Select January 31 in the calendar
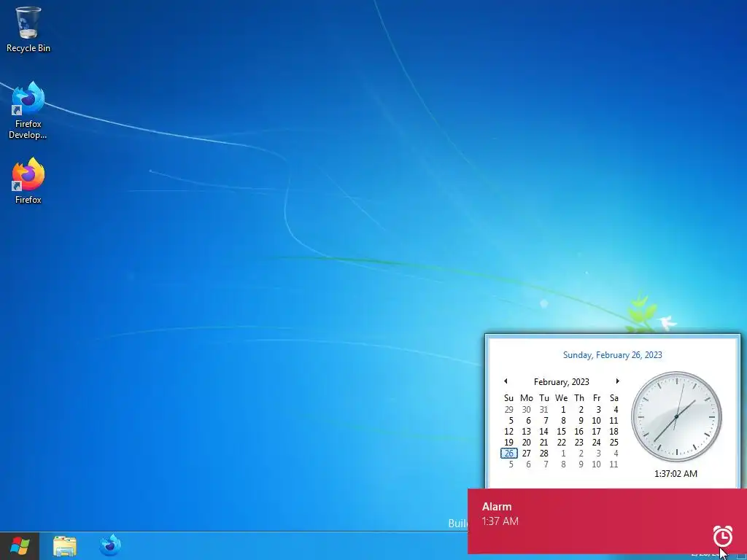 543,410
